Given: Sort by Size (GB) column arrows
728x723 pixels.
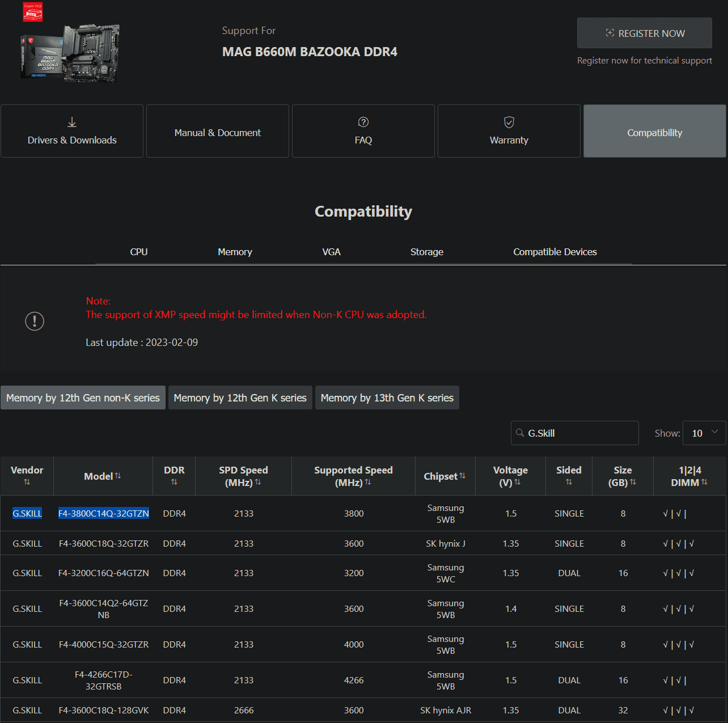Looking at the screenshot, I should [x=633, y=482].
